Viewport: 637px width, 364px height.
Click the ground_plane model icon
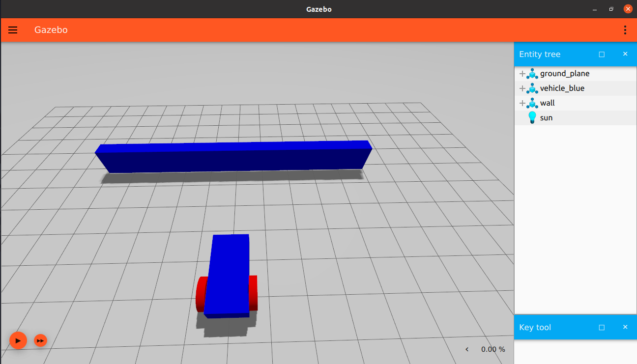[x=532, y=74]
